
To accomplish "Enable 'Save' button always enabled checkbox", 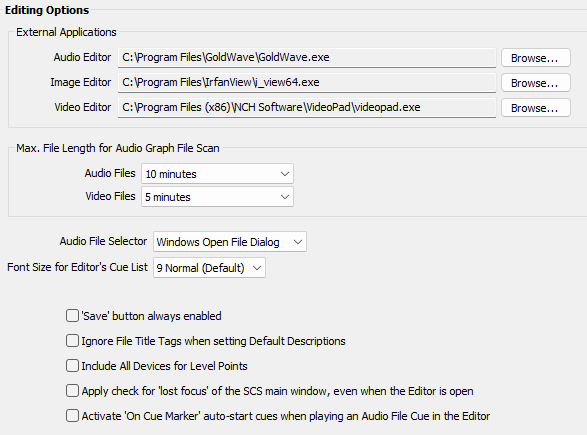I will tap(72, 316).
